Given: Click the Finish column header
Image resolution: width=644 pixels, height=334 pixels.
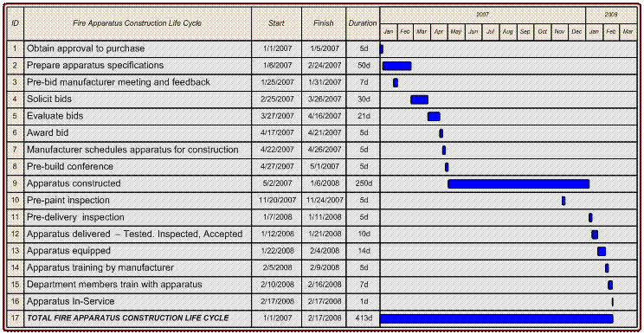Looking at the screenshot, I should click(x=324, y=23).
